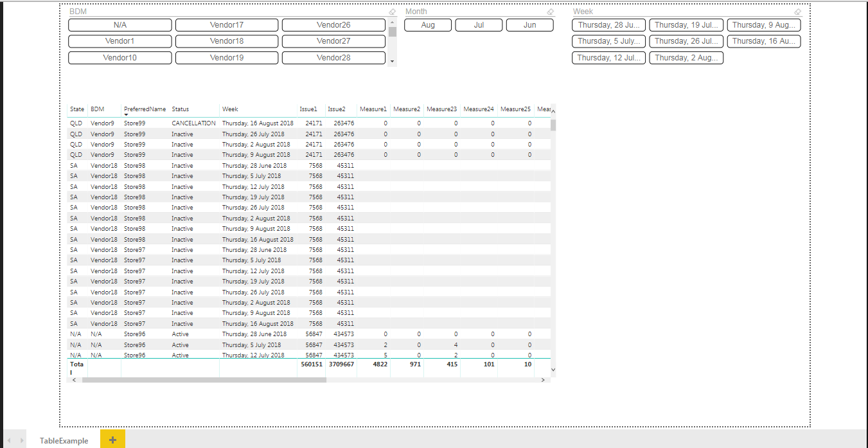Sort by Issue2 column header
Screen dimensions: 868x448
tap(337, 109)
